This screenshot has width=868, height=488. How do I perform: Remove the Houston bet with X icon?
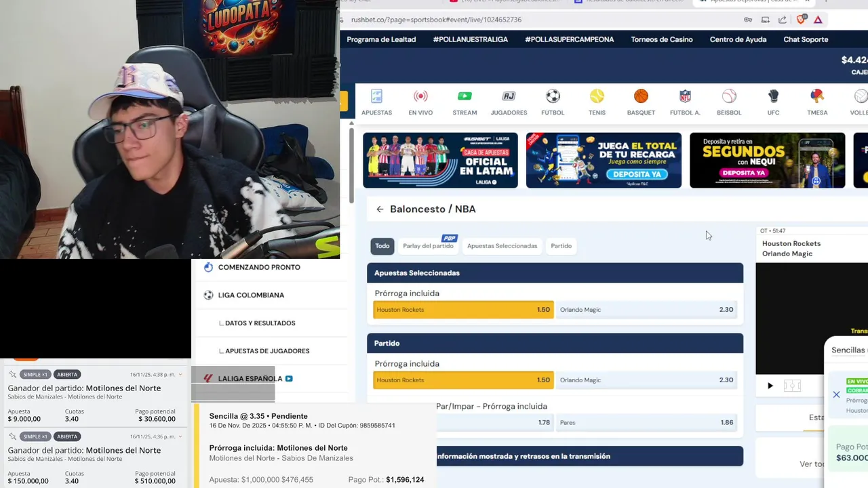[836, 394]
